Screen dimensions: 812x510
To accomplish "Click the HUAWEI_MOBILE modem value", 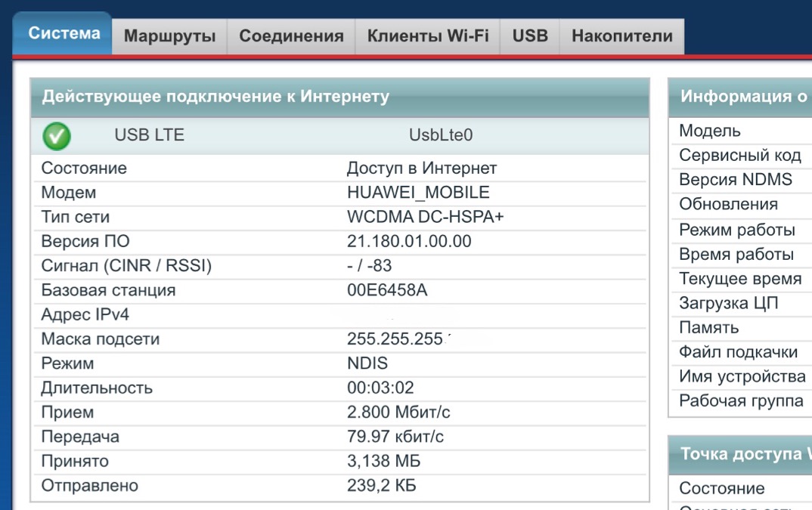I will [x=418, y=193].
